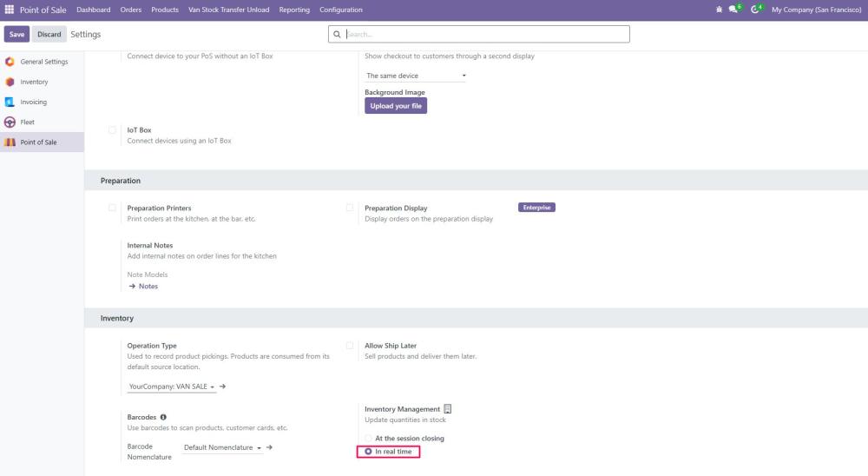Click arrow next to VAN SALE operation type
Image resolution: width=868 pixels, height=476 pixels.
click(x=223, y=387)
